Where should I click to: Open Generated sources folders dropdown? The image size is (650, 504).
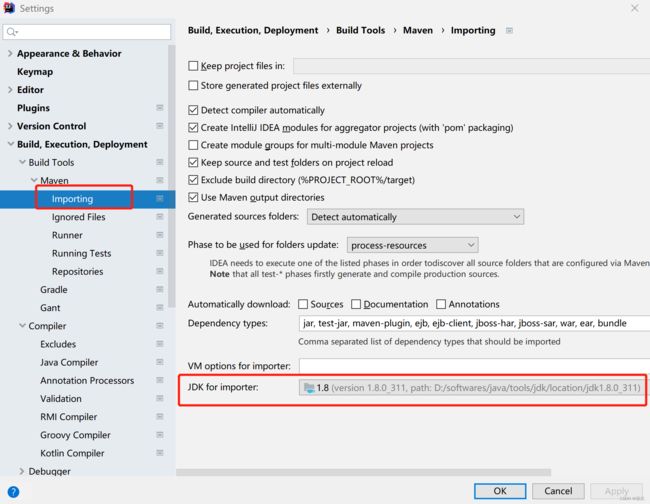(x=415, y=217)
